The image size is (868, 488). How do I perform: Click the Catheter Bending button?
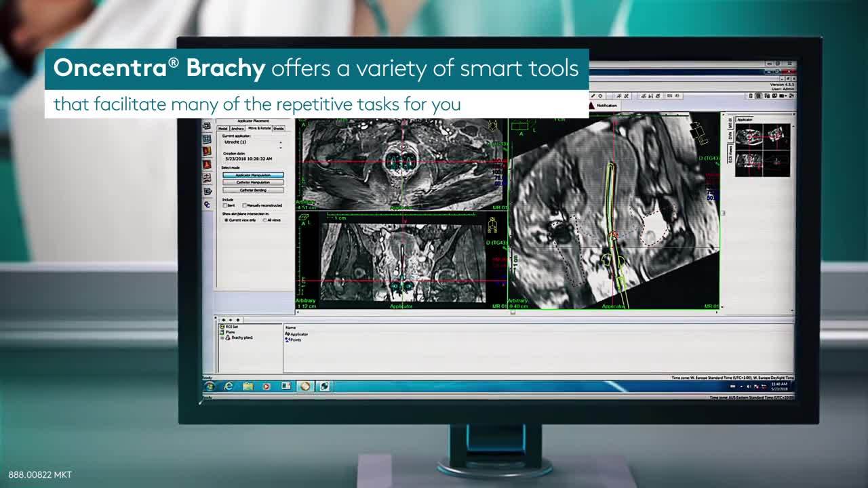(254, 190)
